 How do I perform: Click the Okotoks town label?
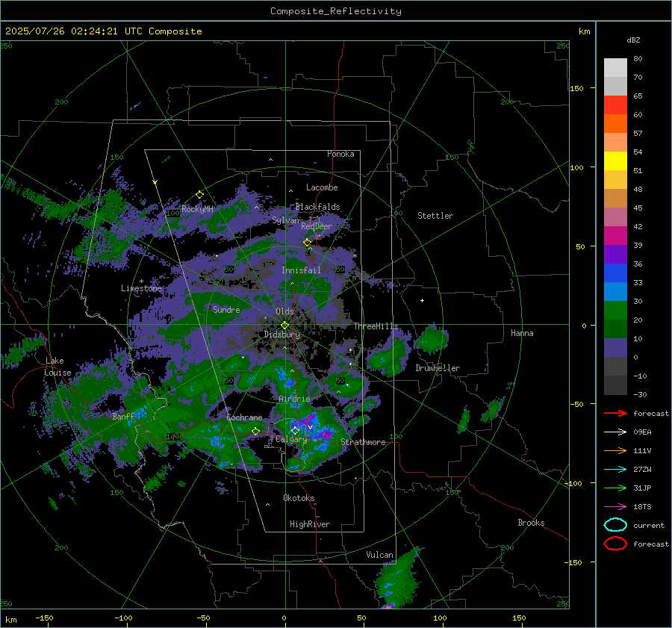(x=299, y=498)
